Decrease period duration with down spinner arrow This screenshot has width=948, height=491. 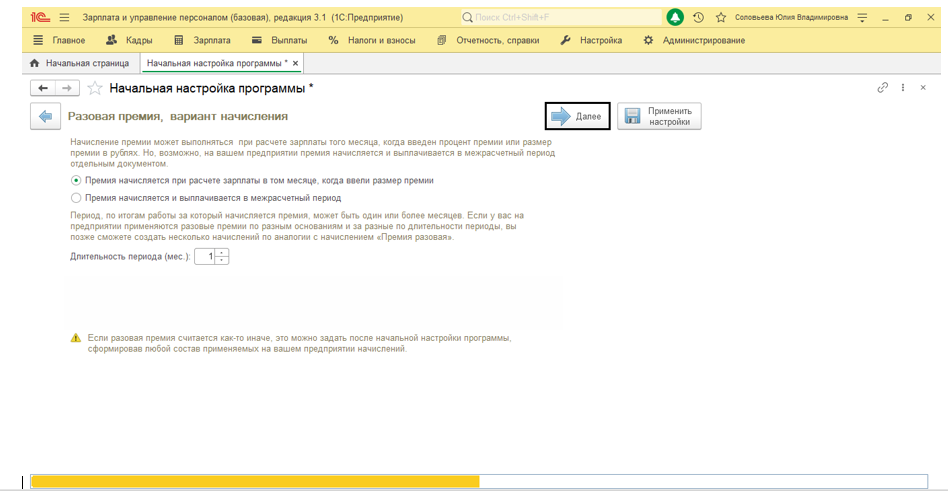click(222, 261)
